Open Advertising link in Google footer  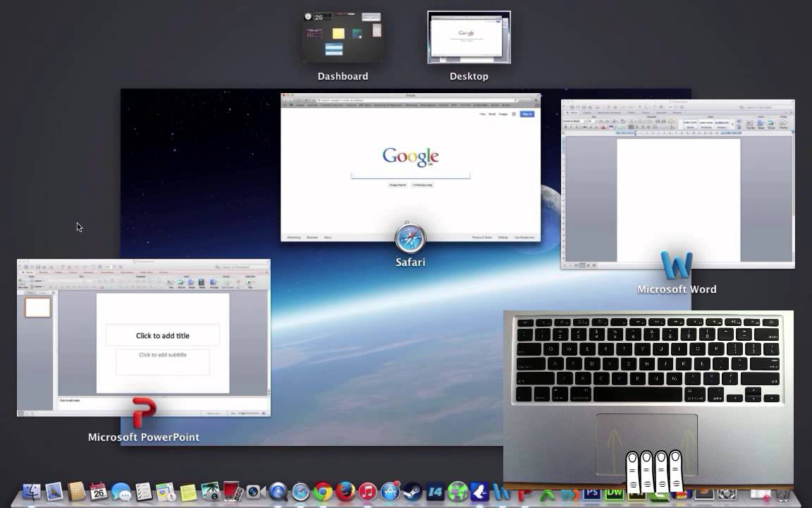click(x=294, y=237)
